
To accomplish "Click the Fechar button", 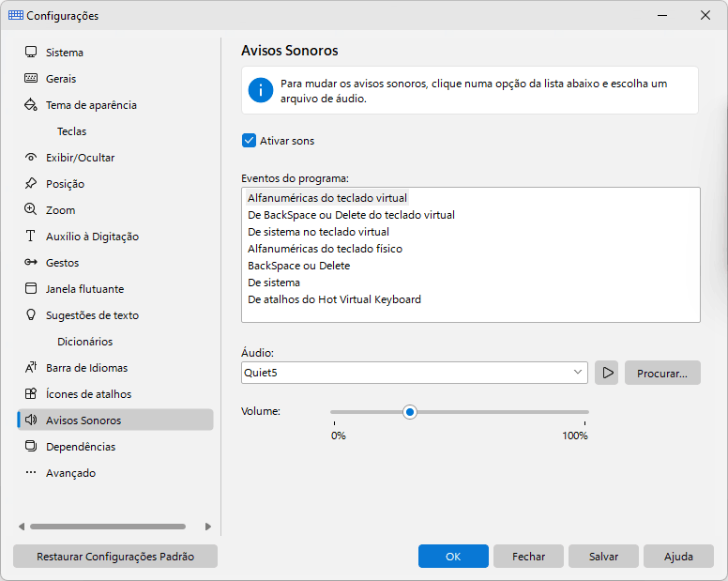I will pyautogui.click(x=528, y=557).
